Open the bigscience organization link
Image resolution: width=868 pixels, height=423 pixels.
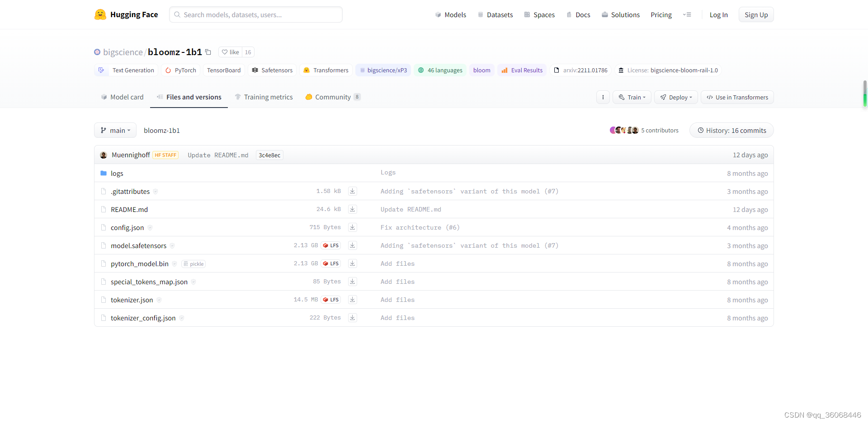coord(123,52)
